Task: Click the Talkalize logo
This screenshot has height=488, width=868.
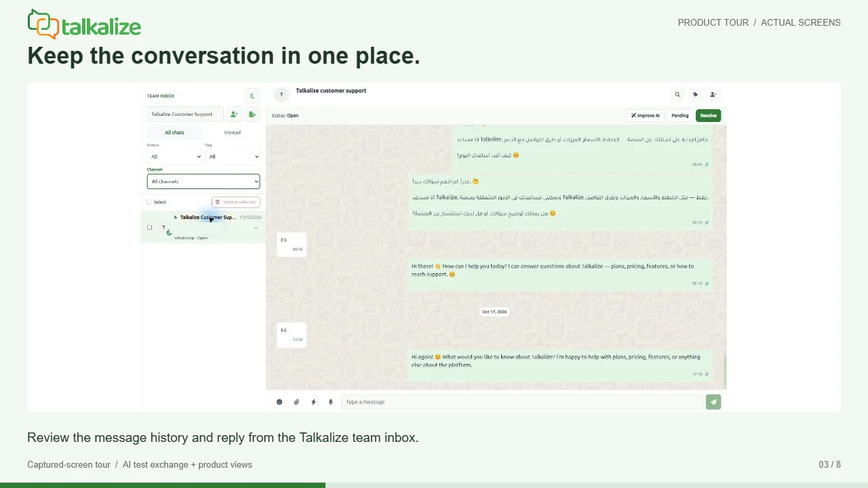Action: coord(84,24)
